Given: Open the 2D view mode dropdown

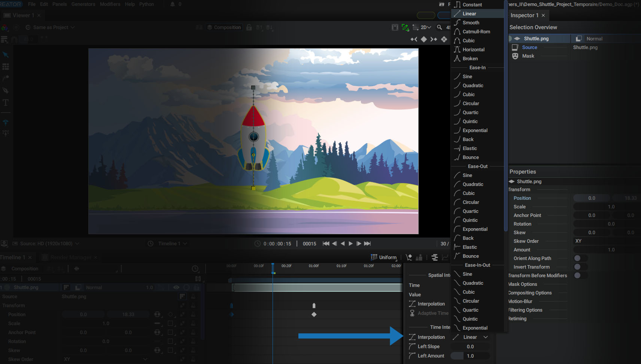Looking at the screenshot, I should click(x=426, y=27).
